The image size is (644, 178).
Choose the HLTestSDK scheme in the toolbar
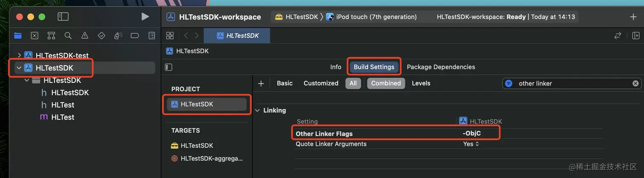pyautogui.click(x=296, y=17)
